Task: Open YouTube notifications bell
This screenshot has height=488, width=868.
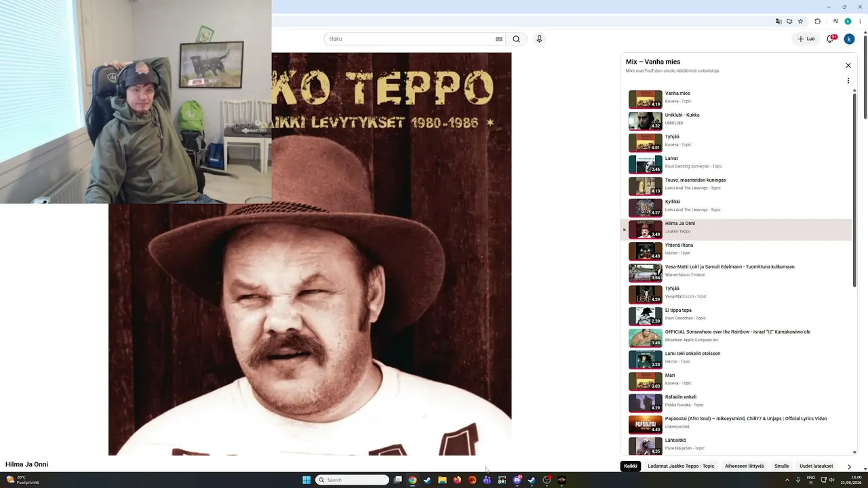Action: point(830,39)
